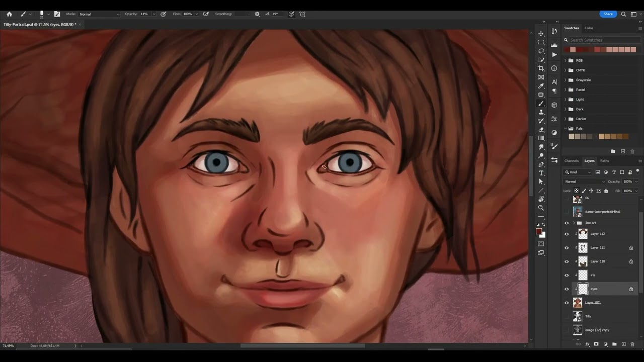Image resolution: width=644 pixels, height=362 pixels.
Task: Open the brush Mode dropdown
Action: (x=99, y=14)
